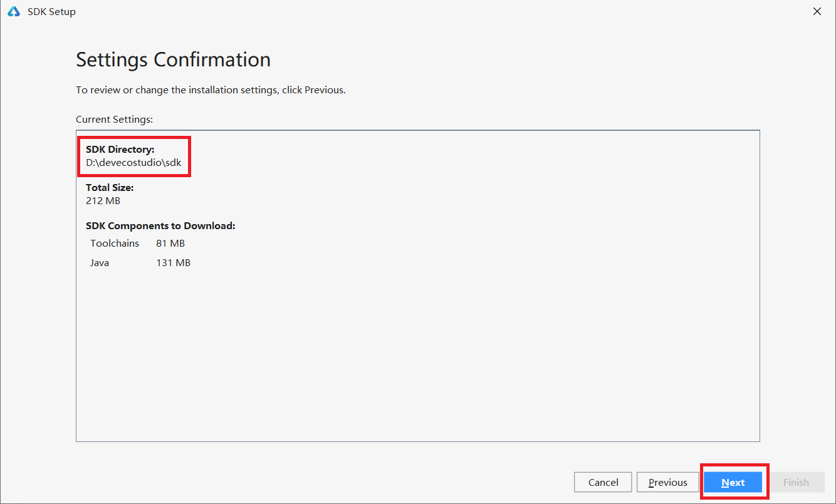Click the SDK Setup window title
Image resolution: width=836 pixels, height=504 pixels.
tap(51, 11)
